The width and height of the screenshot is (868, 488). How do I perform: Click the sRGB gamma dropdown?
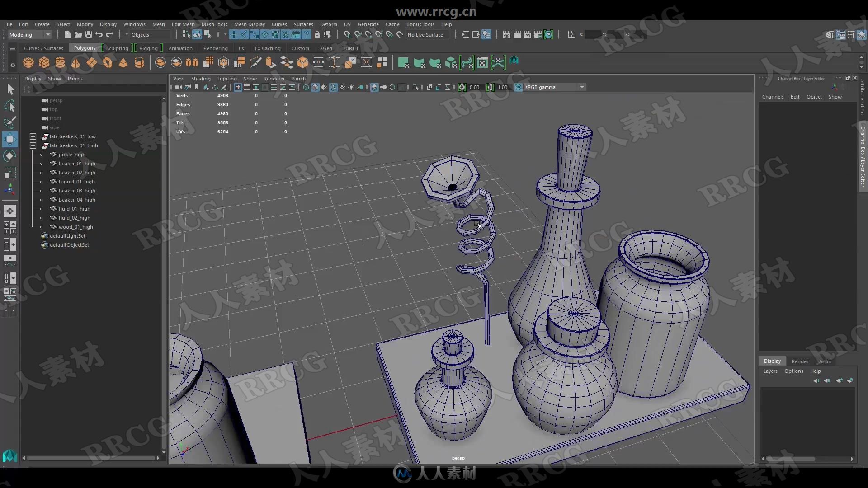point(552,88)
